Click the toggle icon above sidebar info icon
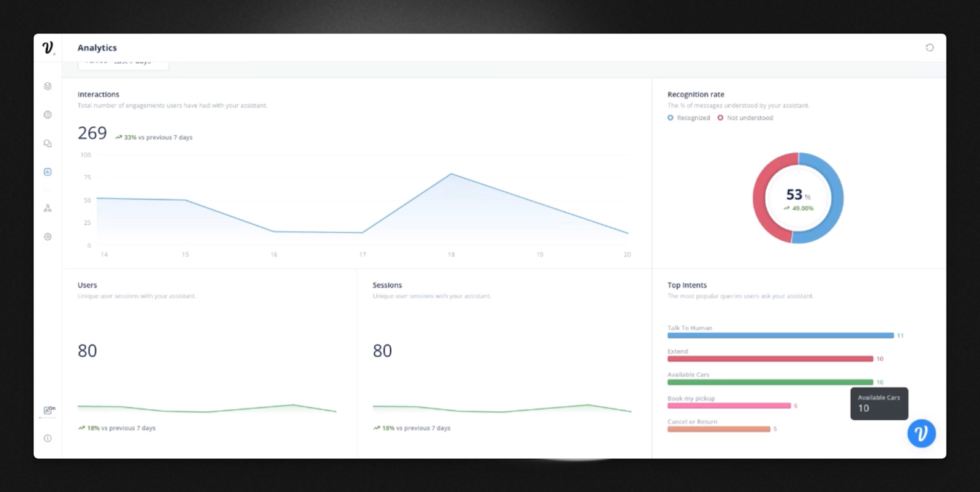The height and width of the screenshot is (492, 980). [x=49, y=410]
